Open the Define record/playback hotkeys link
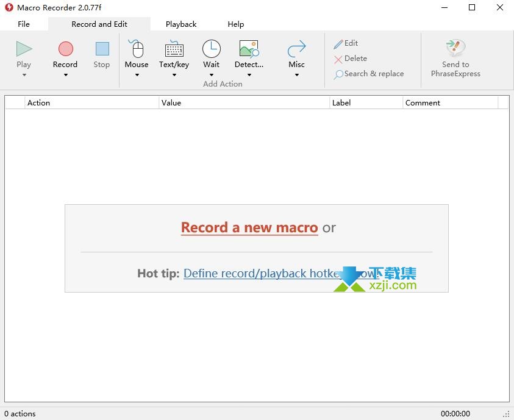514x420 pixels. [281, 273]
